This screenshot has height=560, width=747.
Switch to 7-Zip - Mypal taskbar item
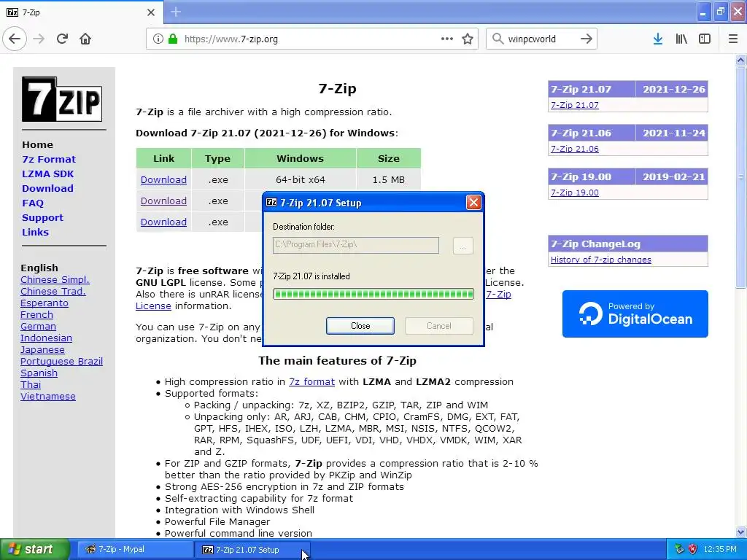point(135,550)
